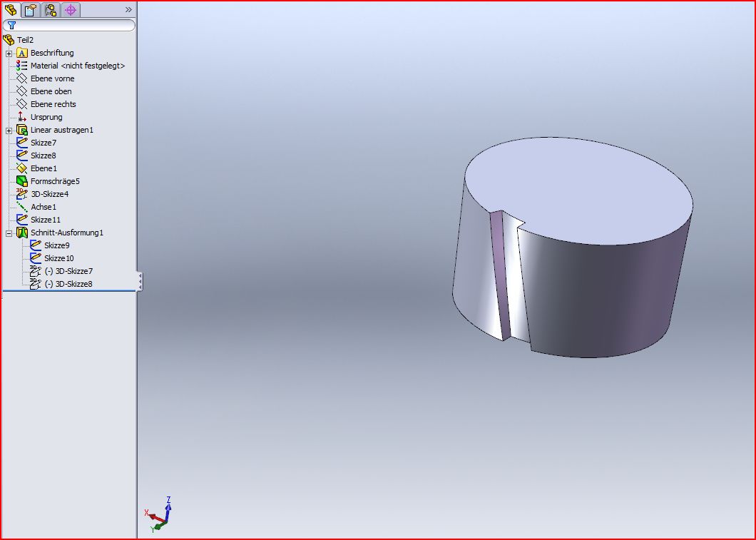Click the Material icon
The height and width of the screenshot is (540, 756).
click(x=21, y=66)
